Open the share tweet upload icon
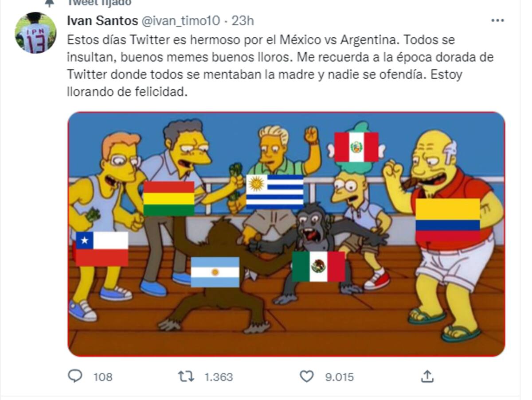532x400 pixels. click(x=426, y=377)
